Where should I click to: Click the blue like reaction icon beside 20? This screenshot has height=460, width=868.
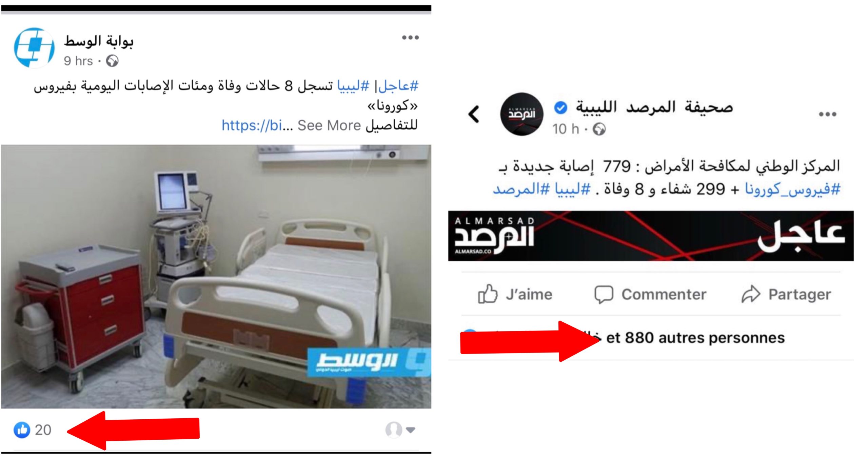[22, 430]
